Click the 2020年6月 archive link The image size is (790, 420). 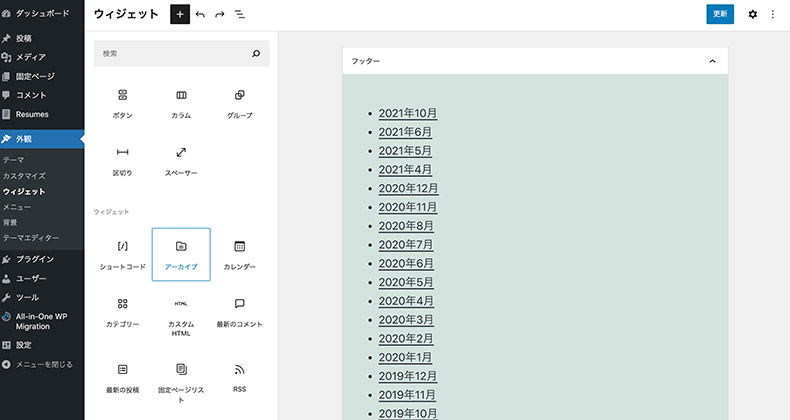[406, 263]
